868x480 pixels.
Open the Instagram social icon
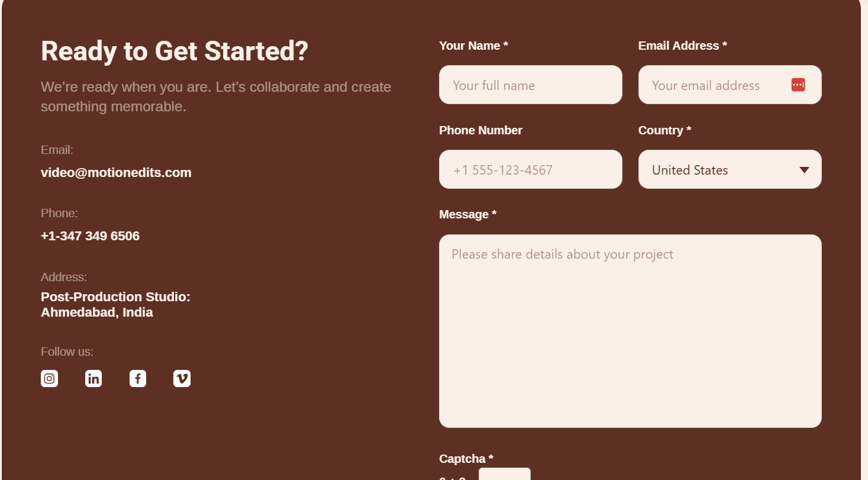point(50,379)
